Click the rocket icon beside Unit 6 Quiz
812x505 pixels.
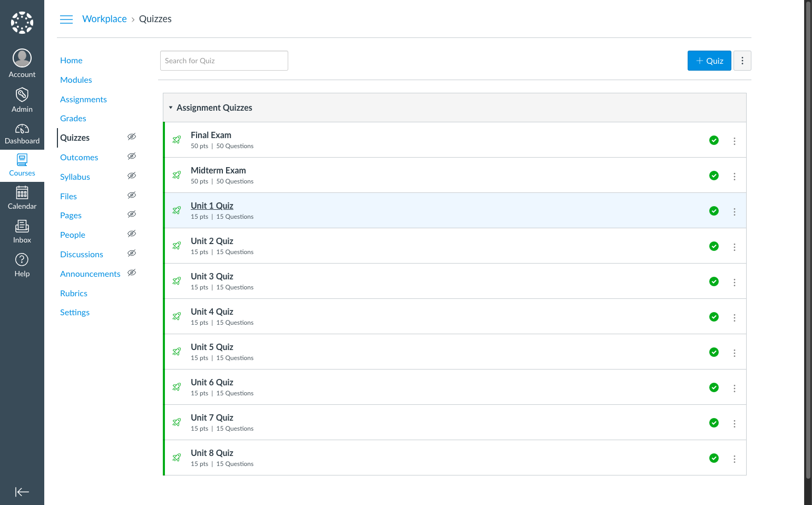pos(177,387)
